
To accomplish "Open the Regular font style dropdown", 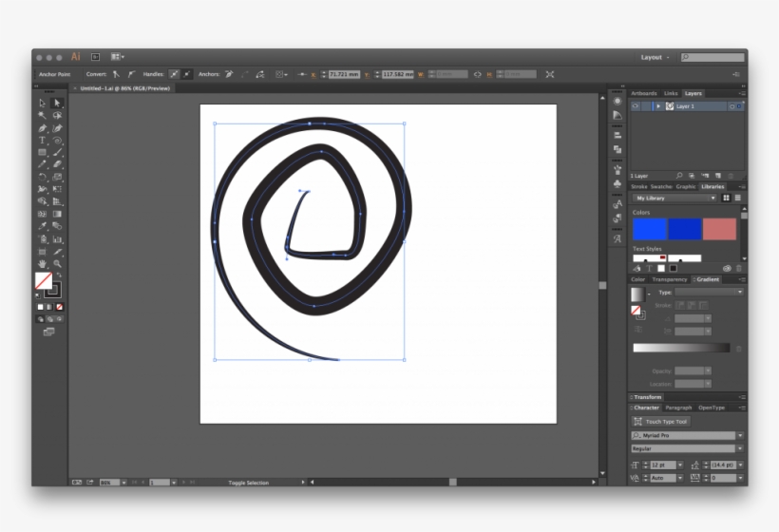I will coord(740,448).
